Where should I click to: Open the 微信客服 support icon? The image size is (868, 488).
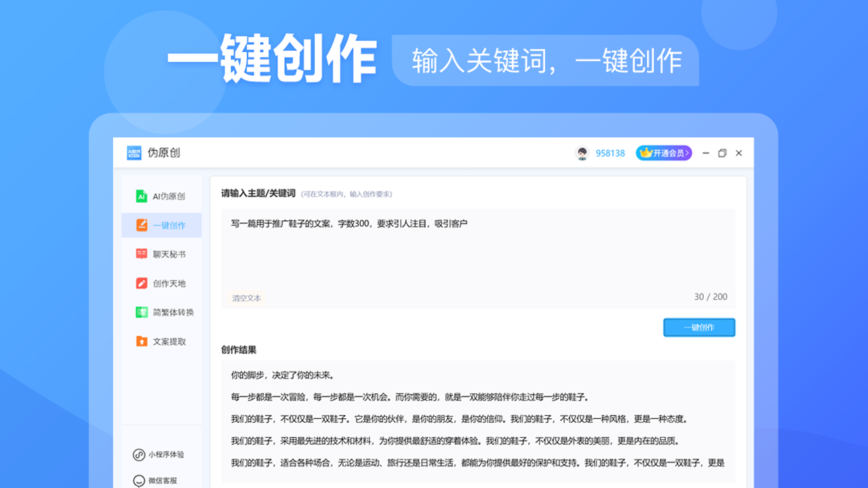pos(138,481)
